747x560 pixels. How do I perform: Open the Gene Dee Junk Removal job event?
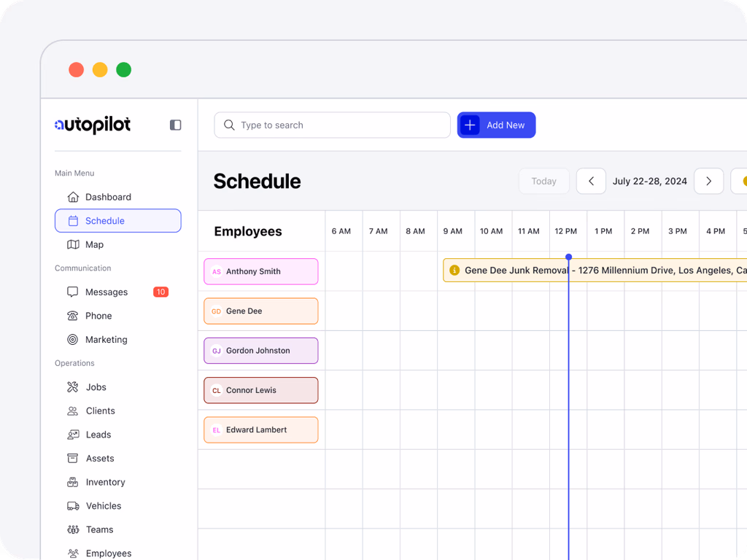[x=595, y=271]
